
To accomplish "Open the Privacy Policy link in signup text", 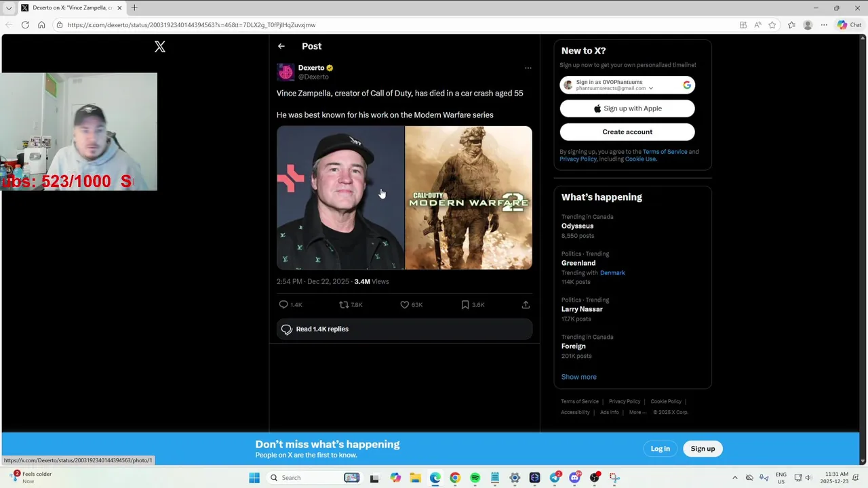I will pyautogui.click(x=578, y=159).
